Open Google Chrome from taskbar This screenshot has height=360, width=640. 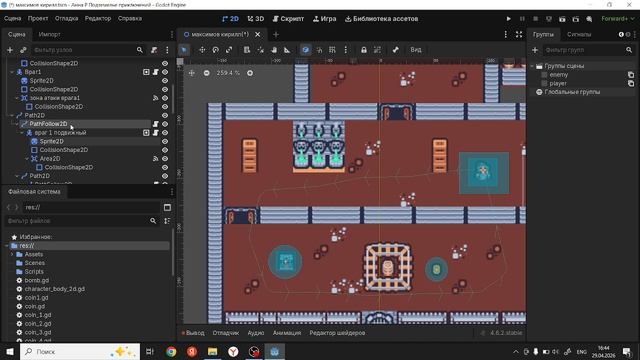171,351
